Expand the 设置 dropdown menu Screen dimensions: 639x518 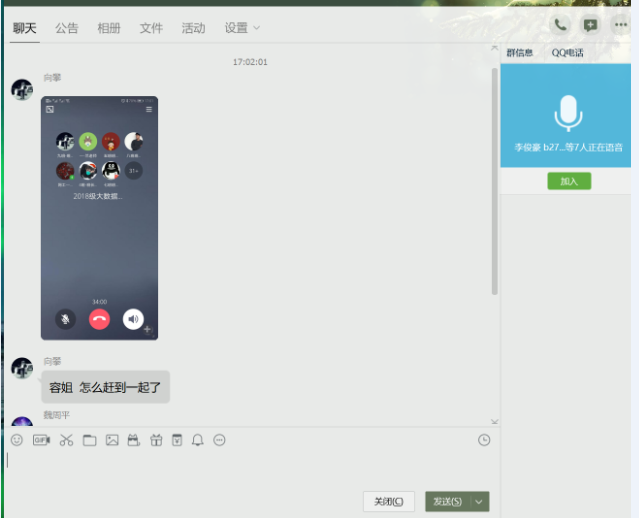click(x=242, y=28)
